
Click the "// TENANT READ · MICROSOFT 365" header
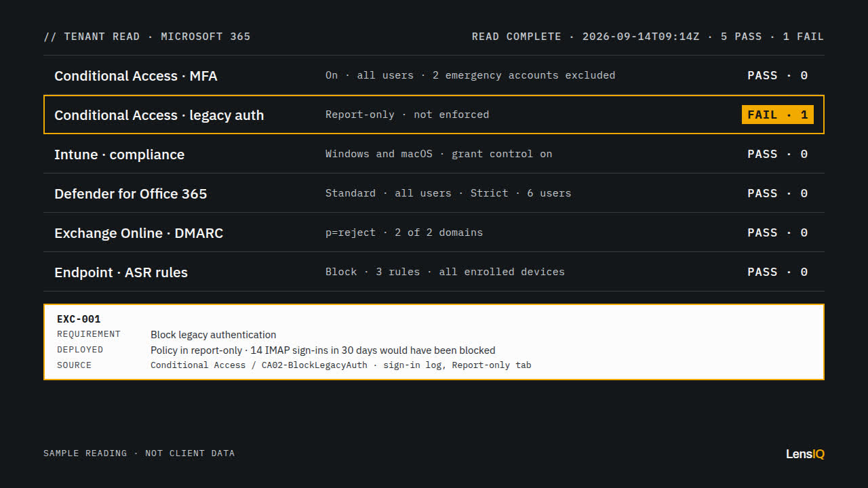147,37
